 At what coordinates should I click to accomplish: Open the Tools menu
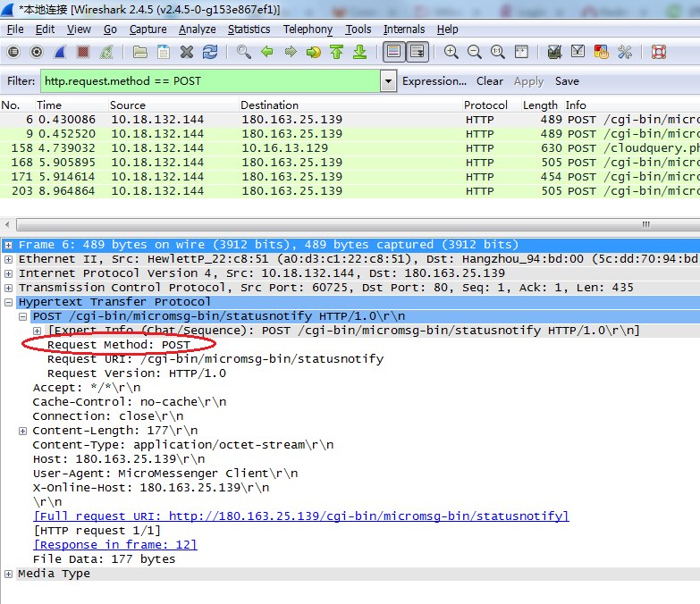point(358,29)
